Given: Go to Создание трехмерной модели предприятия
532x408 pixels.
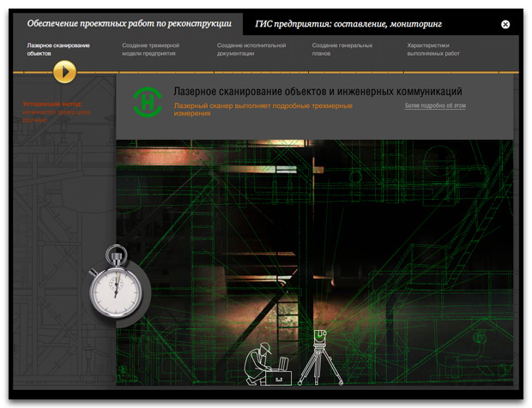Looking at the screenshot, I should [x=150, y=48].
